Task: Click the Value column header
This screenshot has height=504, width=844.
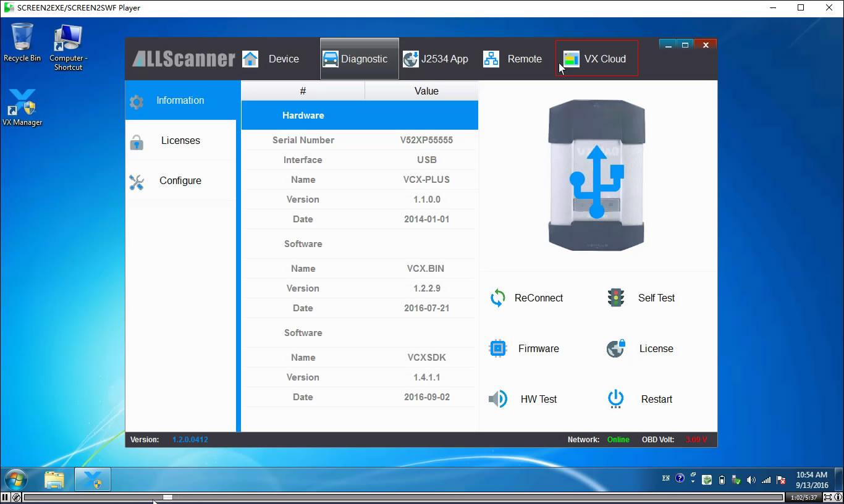Action: [x=426, y=91]
